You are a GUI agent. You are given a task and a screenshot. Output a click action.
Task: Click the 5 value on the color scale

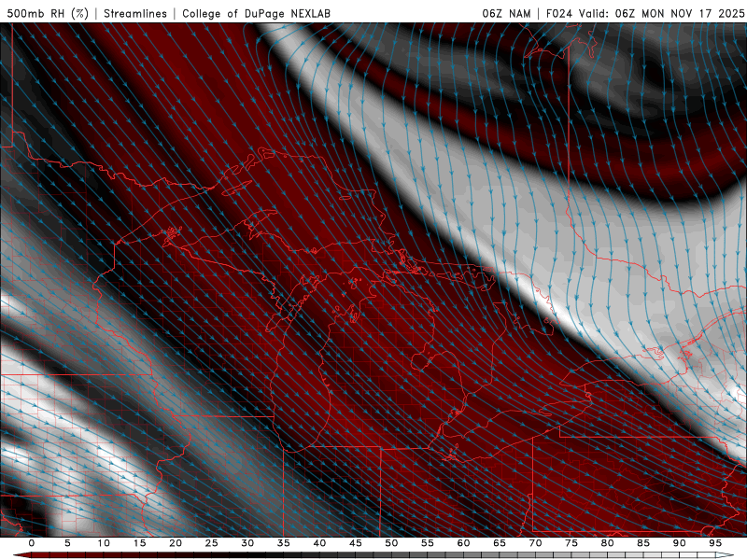pyautogui.click(x=67, y=543)
